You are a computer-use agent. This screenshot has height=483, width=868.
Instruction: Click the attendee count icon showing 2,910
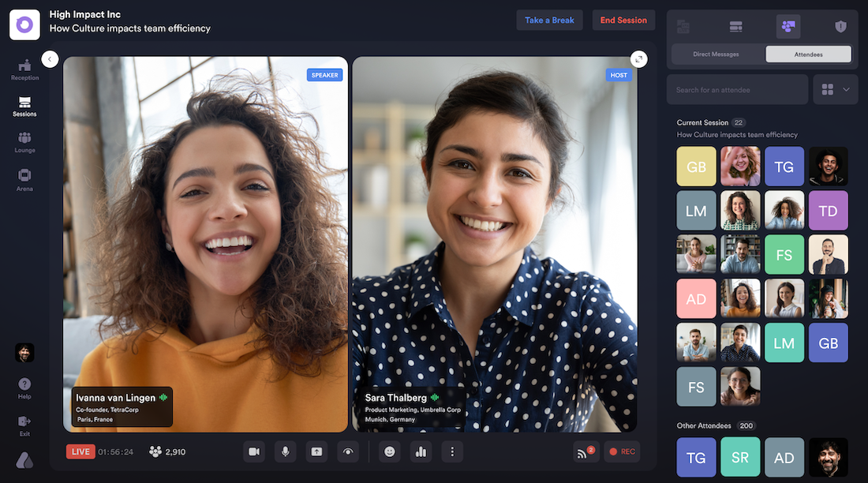click(155, 452)
